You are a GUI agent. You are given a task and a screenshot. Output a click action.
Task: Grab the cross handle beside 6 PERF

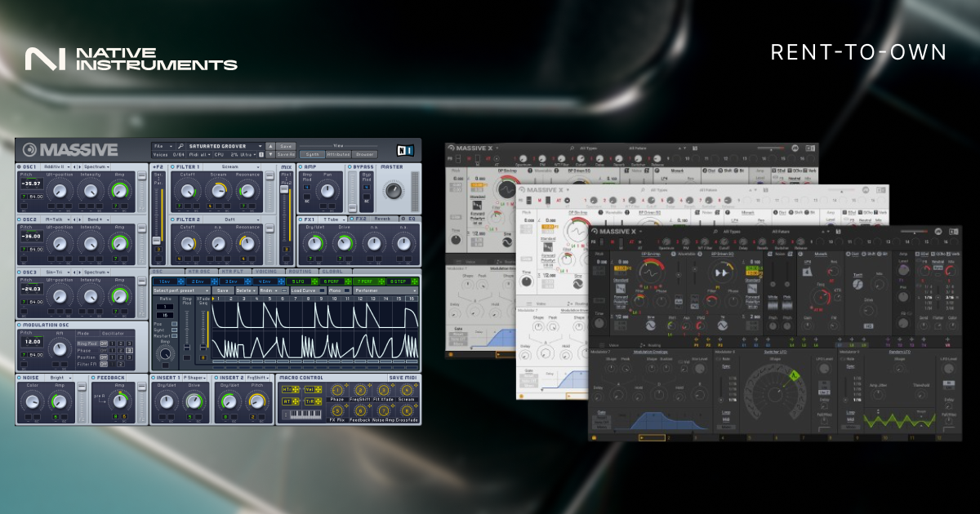[348, 281]
